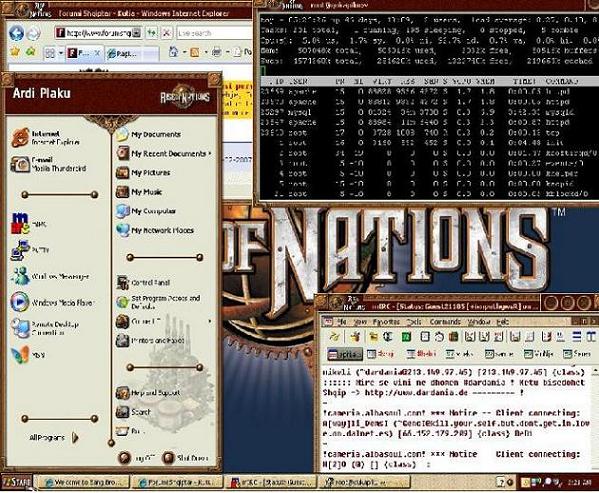Click the Options icon in mIRC toolbar
The width and height of the screenshot is (599, 493).
click(356, 337)
